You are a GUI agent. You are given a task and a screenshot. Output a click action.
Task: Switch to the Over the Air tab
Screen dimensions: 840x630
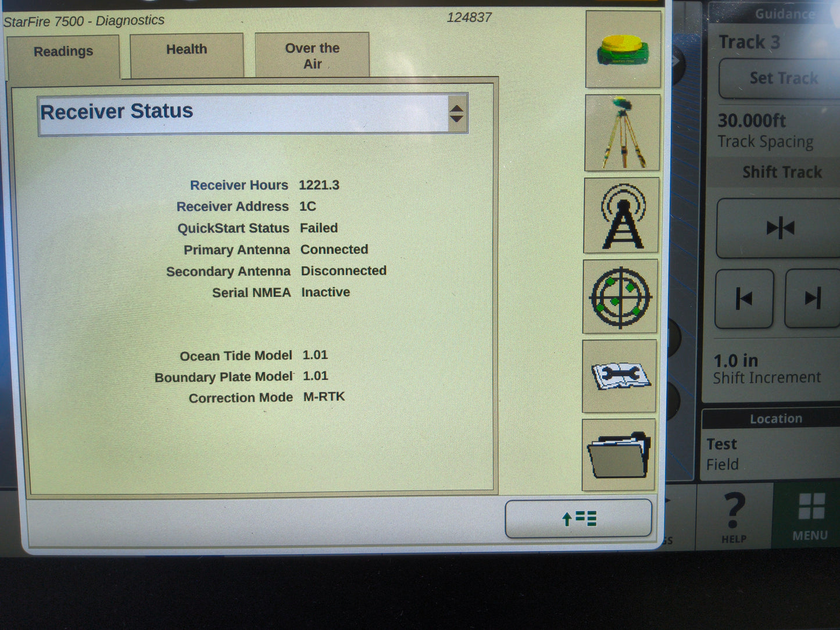point(312,55)
